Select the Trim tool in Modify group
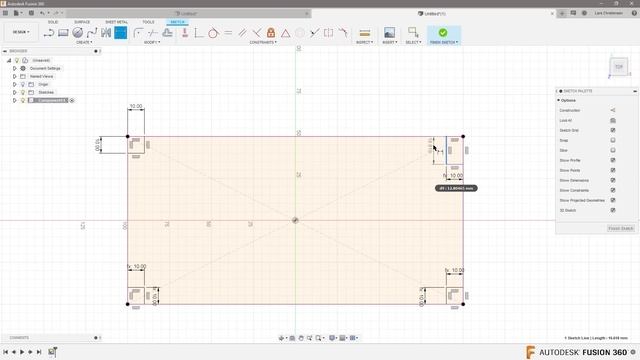Screen dimensions: 640x360 click(x=153, y=33)
